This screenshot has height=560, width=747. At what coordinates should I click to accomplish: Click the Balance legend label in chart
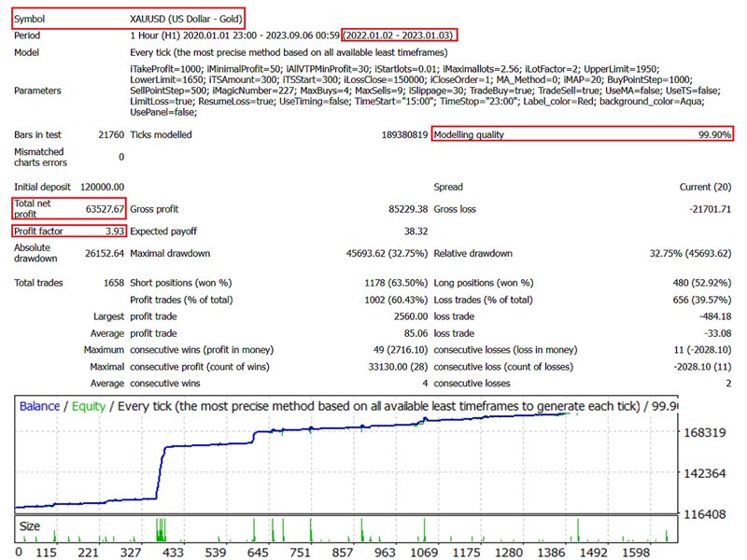(x=39, y=406)
